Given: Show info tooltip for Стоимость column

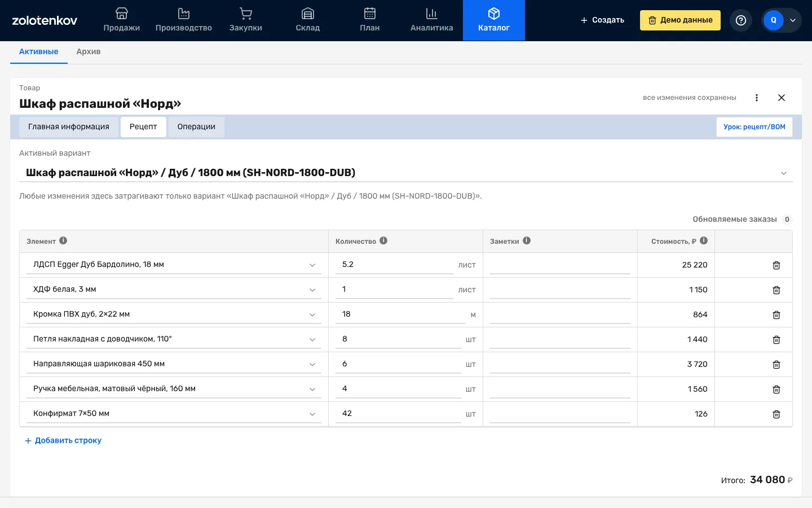Looking at the screenshot, I should tap(704, 240).
